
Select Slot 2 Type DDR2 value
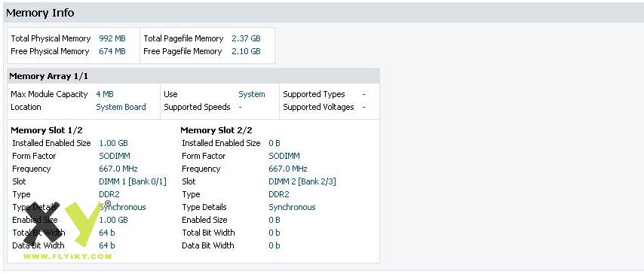[x=279, y=194]
